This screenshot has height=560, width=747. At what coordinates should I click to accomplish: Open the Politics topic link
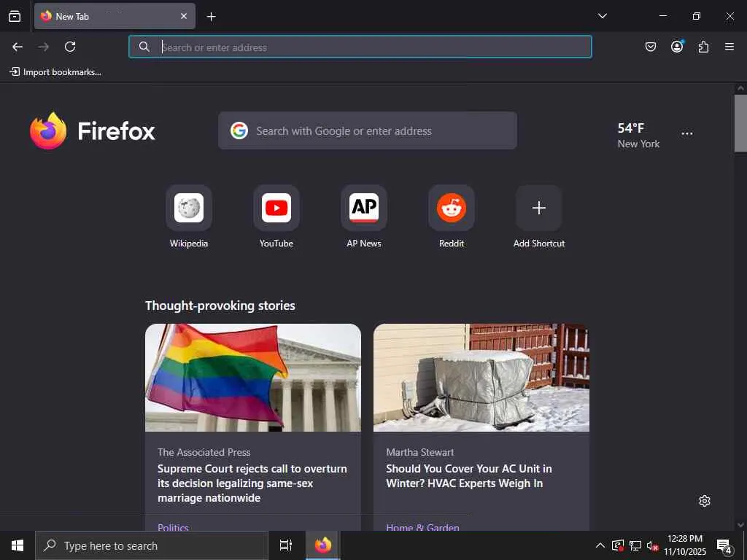pyautogui.click(x=173, y=527)
